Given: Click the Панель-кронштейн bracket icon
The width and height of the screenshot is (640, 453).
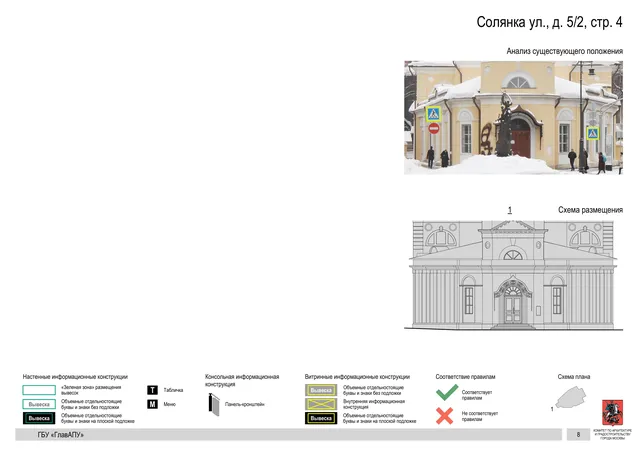Looking at the screenshot, I should [214, 404].
